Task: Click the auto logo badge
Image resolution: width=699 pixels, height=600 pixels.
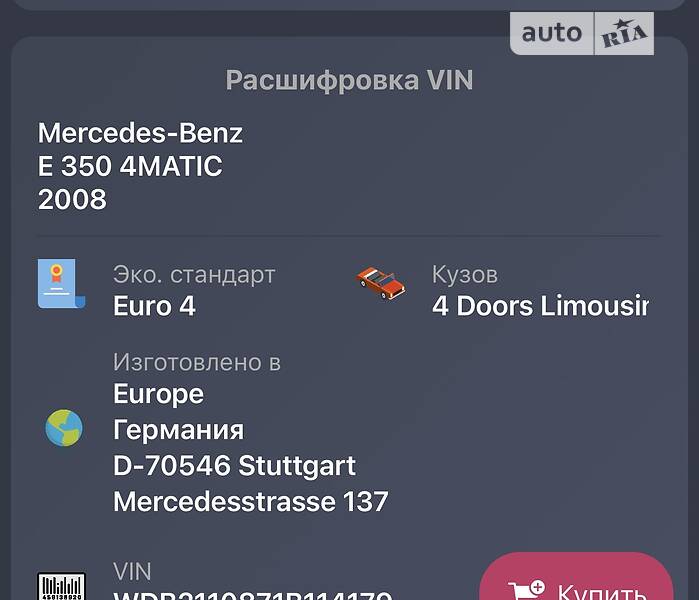Action: 552,33
